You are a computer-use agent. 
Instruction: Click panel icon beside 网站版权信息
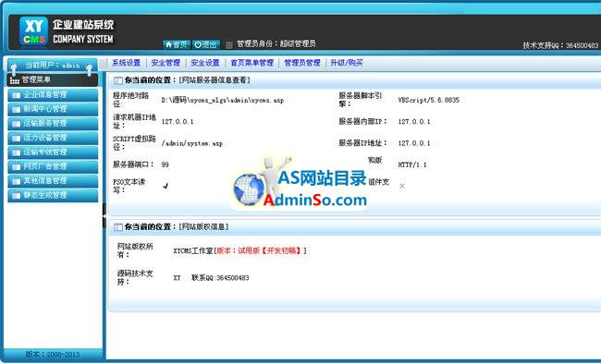pyautogui.click(x=118, y=227)
